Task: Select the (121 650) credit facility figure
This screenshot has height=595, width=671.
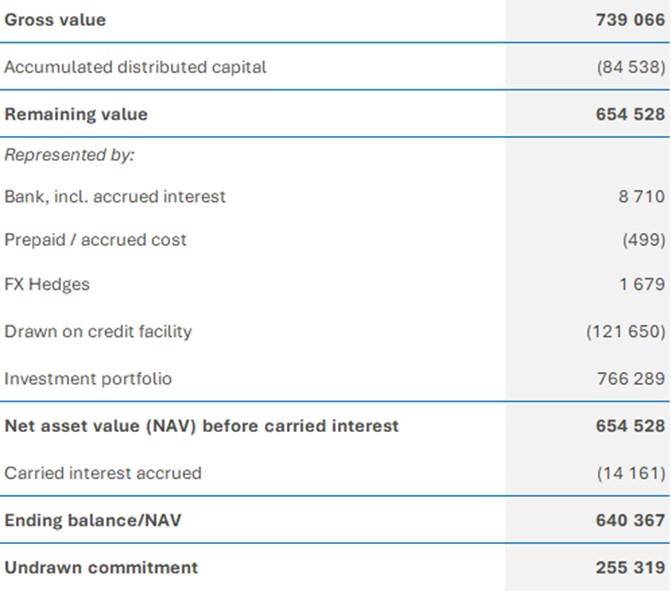Action: 625,331
